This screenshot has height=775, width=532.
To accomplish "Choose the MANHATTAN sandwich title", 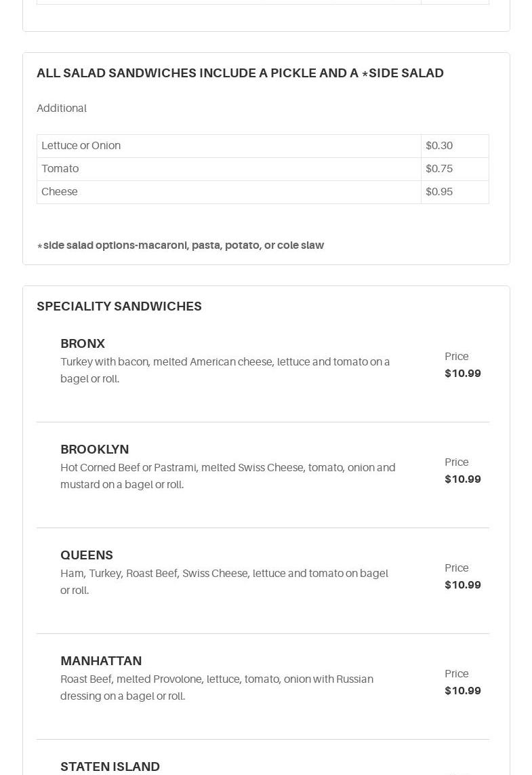I will [x=101, y=661].
